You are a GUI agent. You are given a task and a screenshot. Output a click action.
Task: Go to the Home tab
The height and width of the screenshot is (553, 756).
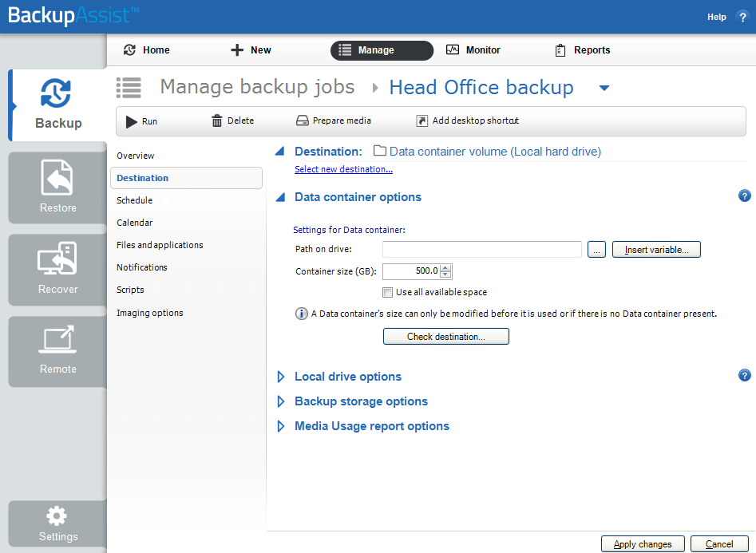tap(147, 50)
